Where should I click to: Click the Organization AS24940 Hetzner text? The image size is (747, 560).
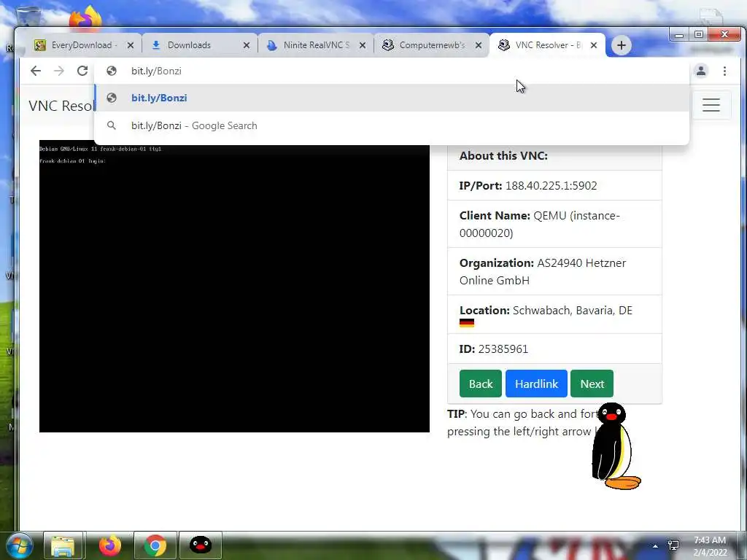543,271
